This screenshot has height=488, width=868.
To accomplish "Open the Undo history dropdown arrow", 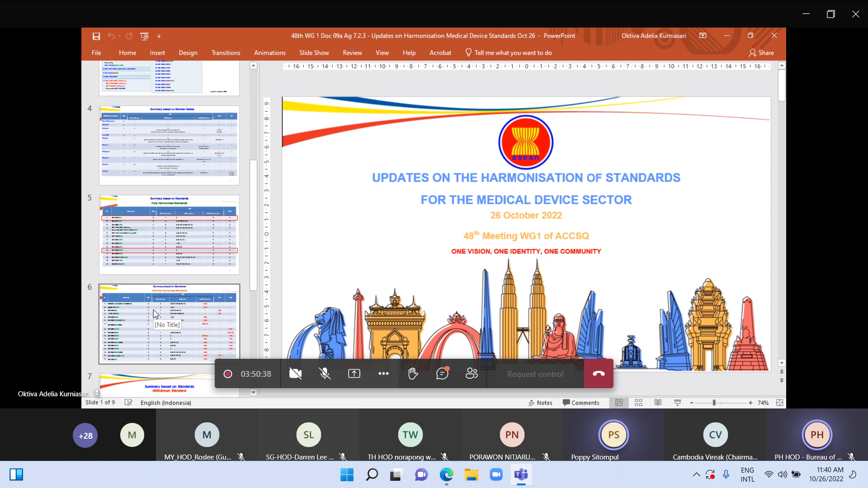I will click(x=119, y=36).
